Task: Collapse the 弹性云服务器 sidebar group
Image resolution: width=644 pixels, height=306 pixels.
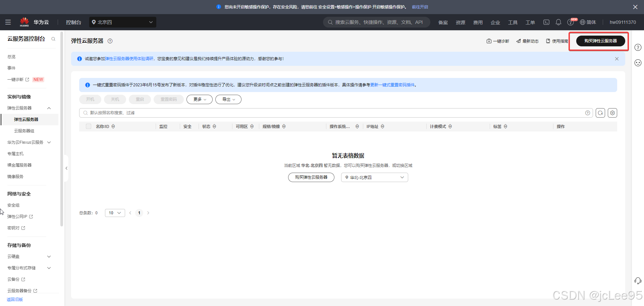Action: [x=49, y=108]
